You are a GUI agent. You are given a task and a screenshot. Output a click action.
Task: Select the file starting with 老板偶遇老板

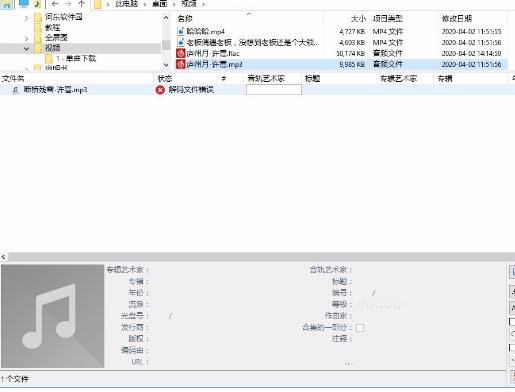(253, 42)
